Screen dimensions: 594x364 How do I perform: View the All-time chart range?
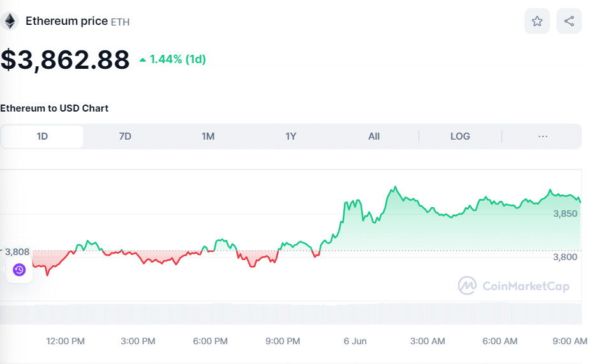[374, 136]
